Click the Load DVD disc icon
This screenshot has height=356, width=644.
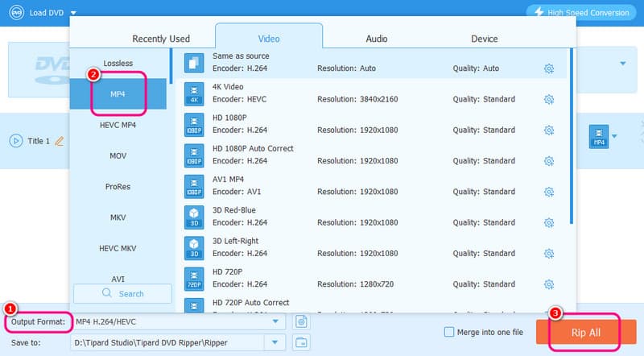click(x=17, y=13)
